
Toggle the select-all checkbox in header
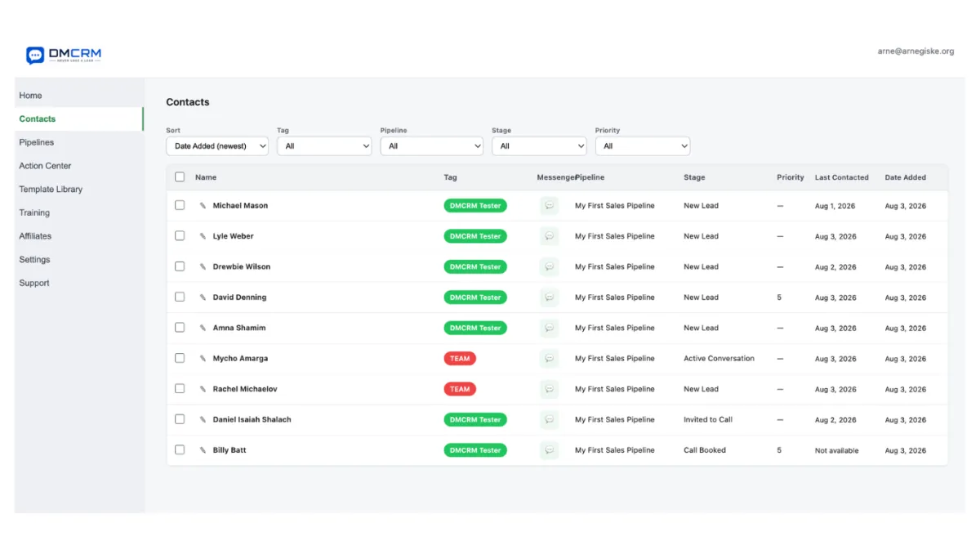(180, 177)
